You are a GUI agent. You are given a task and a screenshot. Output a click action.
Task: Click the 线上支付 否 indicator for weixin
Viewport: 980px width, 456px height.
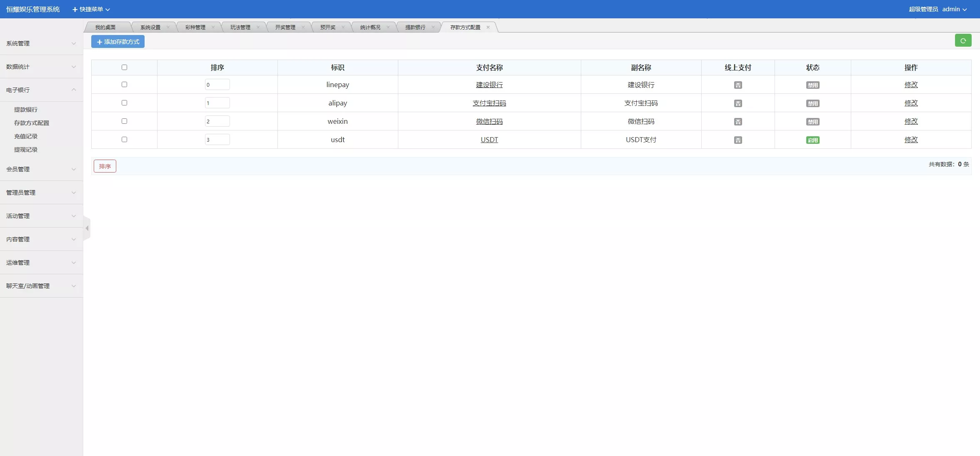pos(738,122)
